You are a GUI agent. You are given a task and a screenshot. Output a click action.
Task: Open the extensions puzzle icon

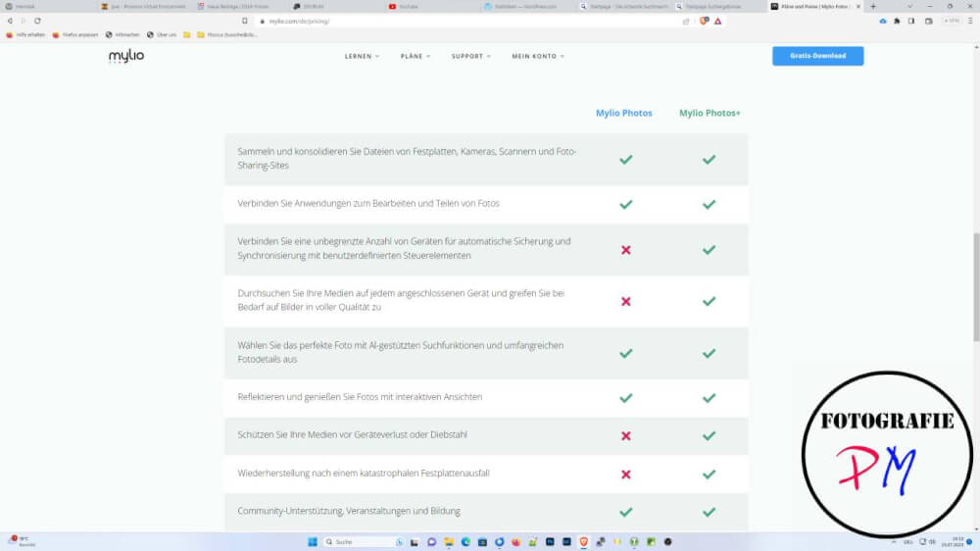897,22
